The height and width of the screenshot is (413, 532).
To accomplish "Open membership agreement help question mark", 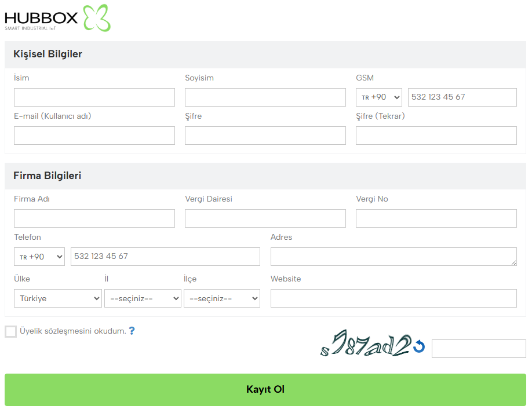I will pyautogui.click(x=132, y=331).
